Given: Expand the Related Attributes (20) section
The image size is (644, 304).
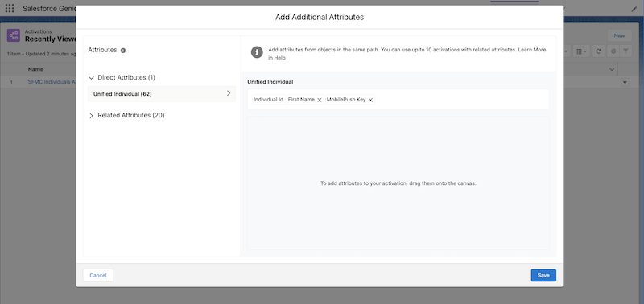Looking at the screenshot, I should coord(91,116).
